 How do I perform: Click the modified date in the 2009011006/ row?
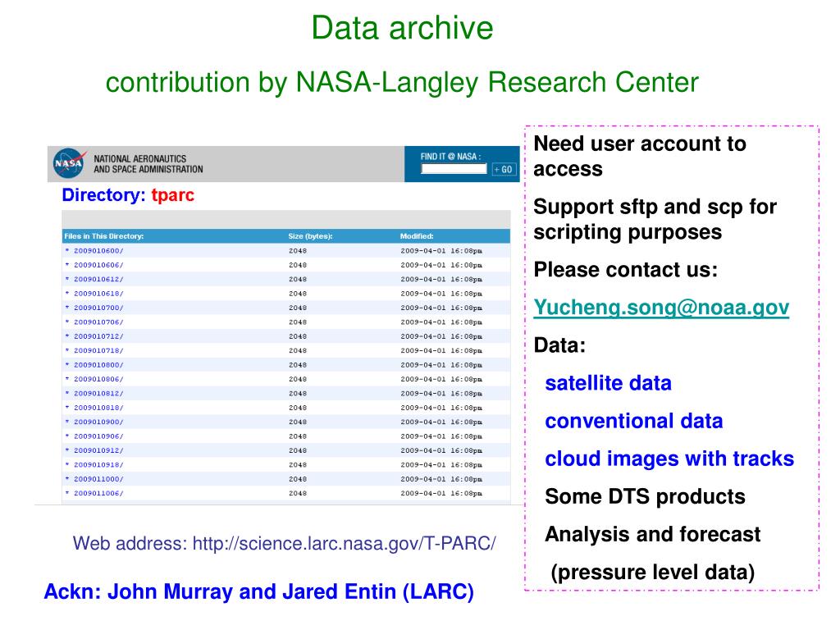pyautogui.click(x=441, y=493)
